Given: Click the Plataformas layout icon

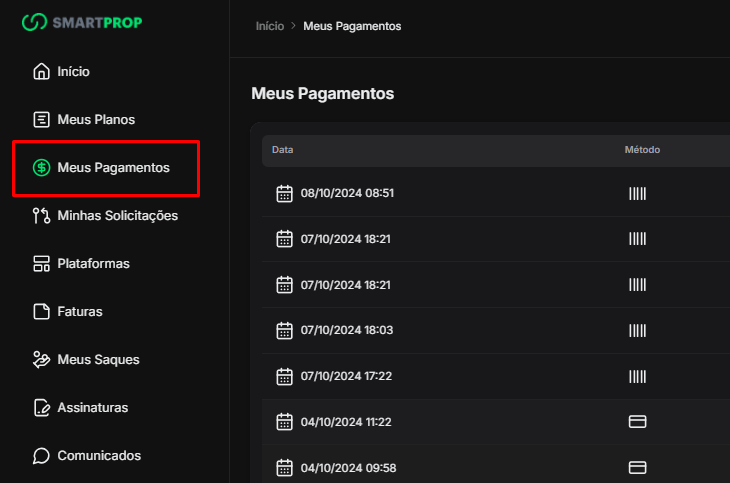Looking at the screenshot, I should [41, 264].
